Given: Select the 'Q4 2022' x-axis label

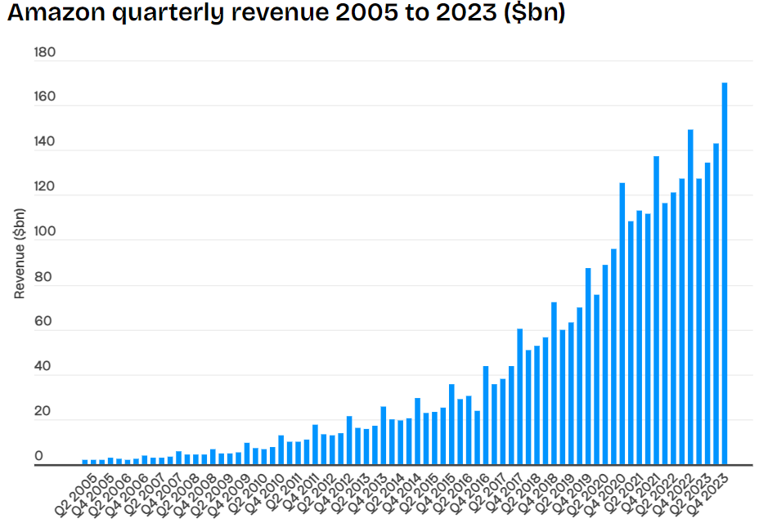Looking at the screenshot, I should coord(673,496).
